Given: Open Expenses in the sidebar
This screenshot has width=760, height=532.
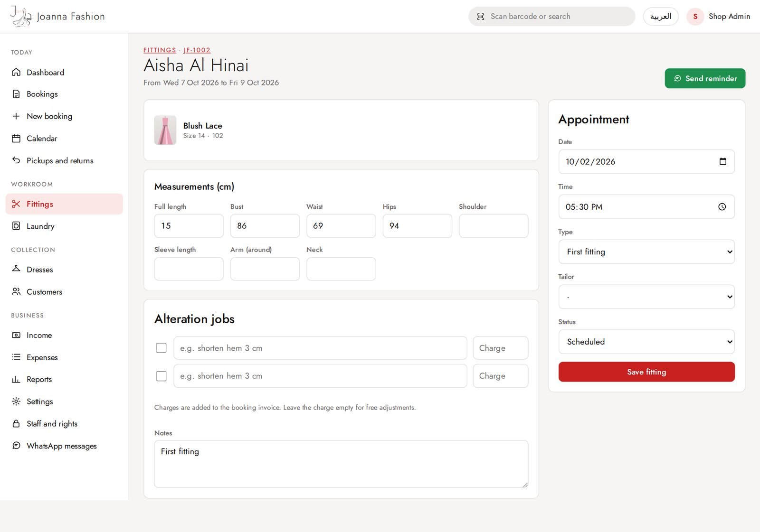Looking at the screenshot, I should 64,357.
